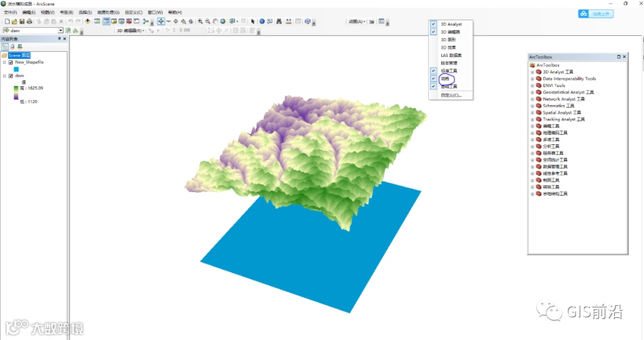The width and height of the screenshot is (644, 340).
Task: Switch contents to List By Drawing Order
Action: pyautogui.click(x=5, y=47)
